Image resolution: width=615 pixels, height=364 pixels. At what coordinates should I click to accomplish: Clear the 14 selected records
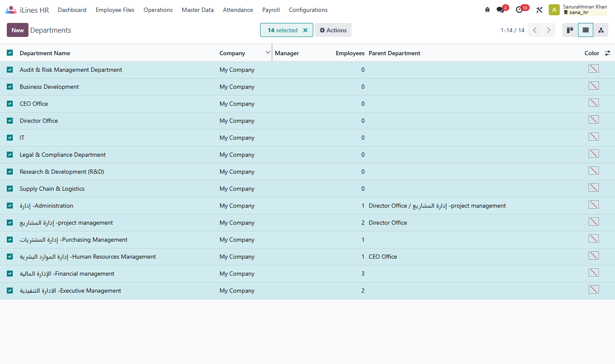pos(305,30)
